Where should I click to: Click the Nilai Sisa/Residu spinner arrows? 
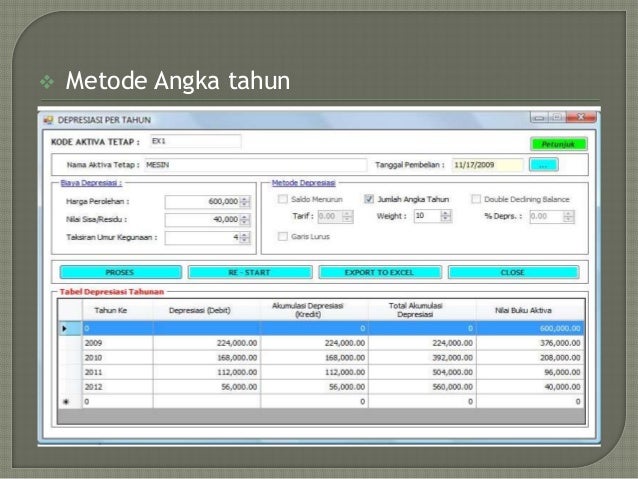(x=245, y=220)
